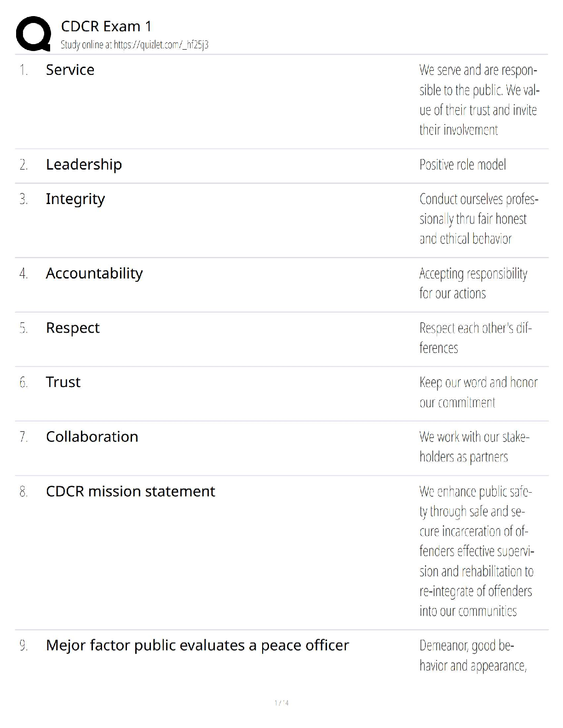Click the Integrity term
The height and width of the screenshot is (728, 563).
(x=75, y=199)
